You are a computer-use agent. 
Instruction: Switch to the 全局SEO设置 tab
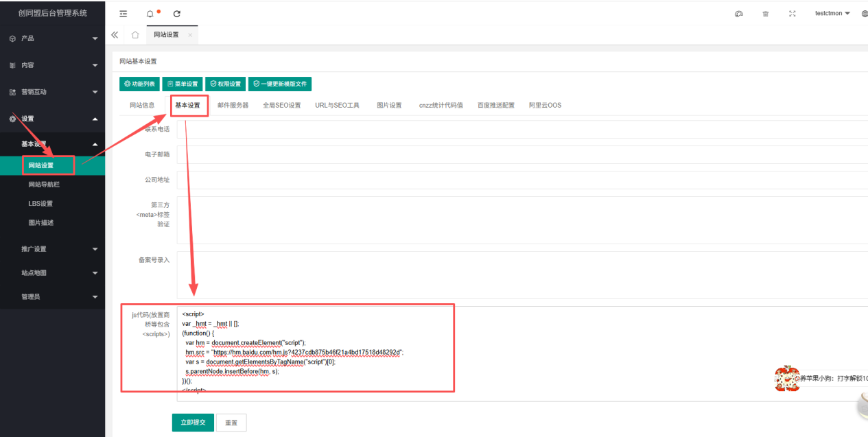[x=281, y=106]
